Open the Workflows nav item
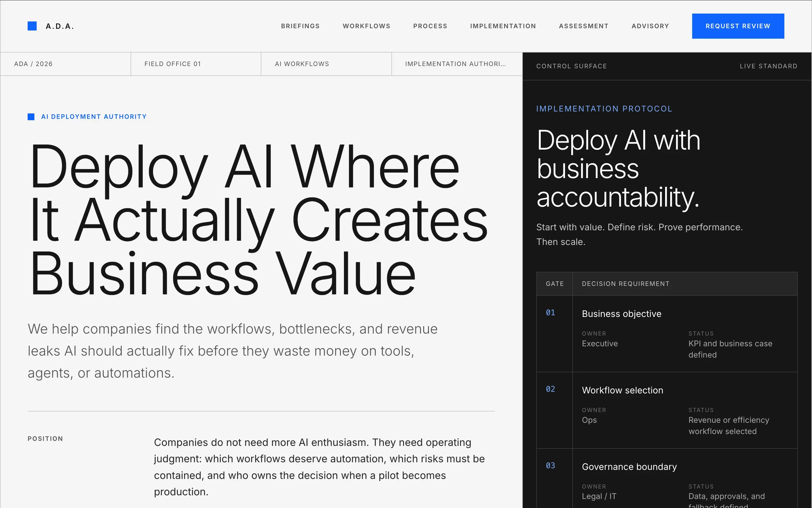812x508 pixels. [x=367, y=26]
